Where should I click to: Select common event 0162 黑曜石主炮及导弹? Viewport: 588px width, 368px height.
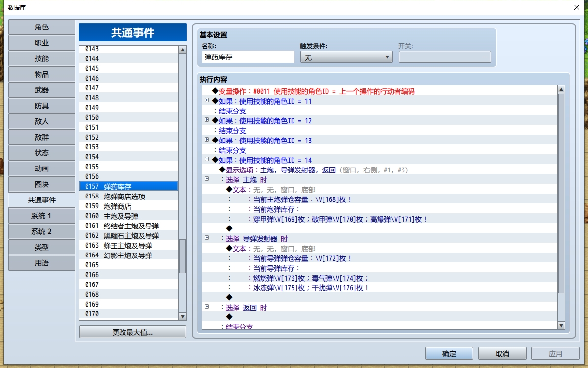[x=129, y=236]
